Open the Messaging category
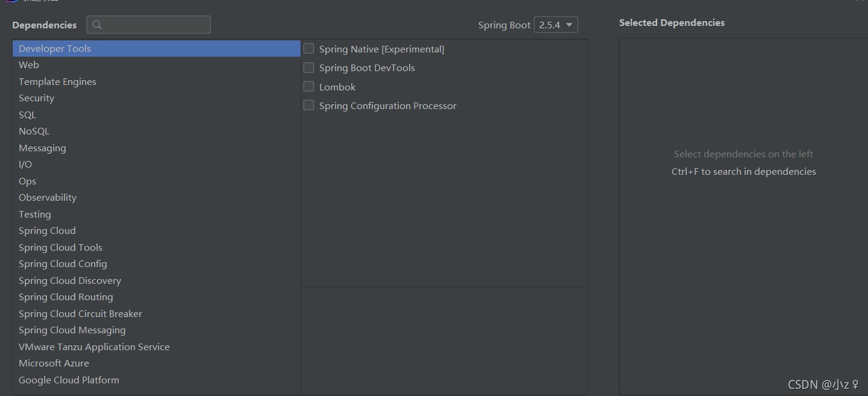The width and height of the screenshot is (868, 396). pyautogui.click(x=157, y=148)
